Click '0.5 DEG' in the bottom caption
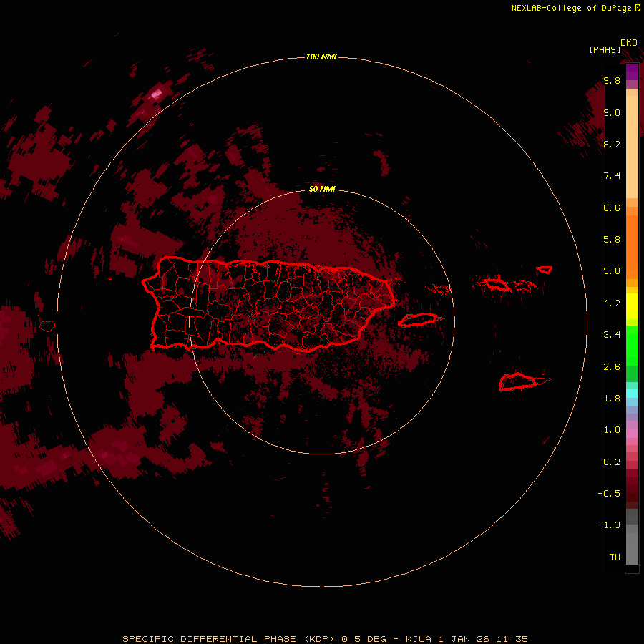The image size is (644, 644). click(x=364, y=639)
